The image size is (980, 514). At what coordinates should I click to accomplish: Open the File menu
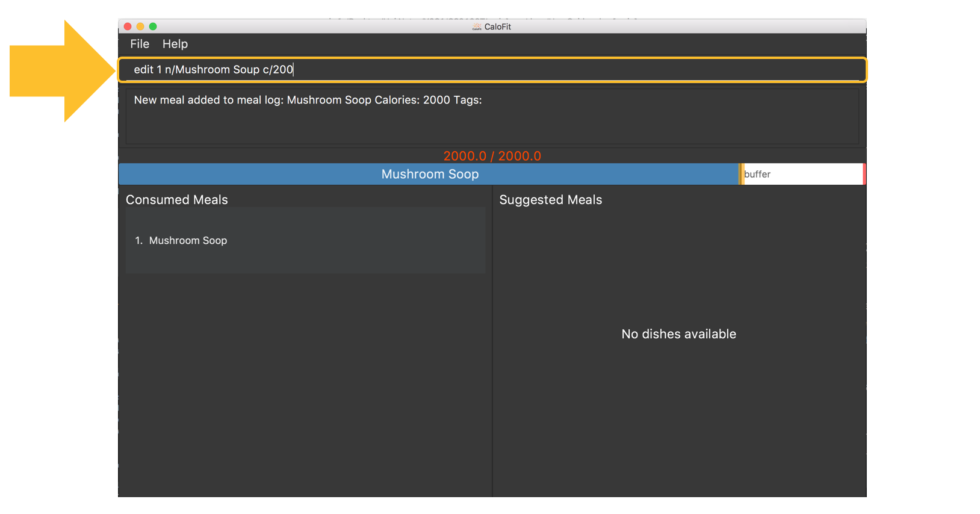click(x=140, y=44)
